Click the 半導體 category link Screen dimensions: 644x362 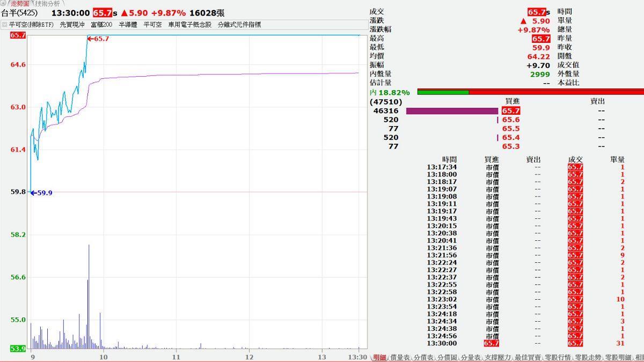coord(128,25)
